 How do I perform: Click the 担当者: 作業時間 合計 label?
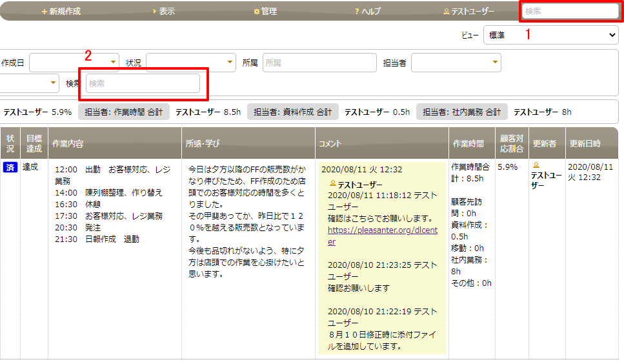point(124,112)
